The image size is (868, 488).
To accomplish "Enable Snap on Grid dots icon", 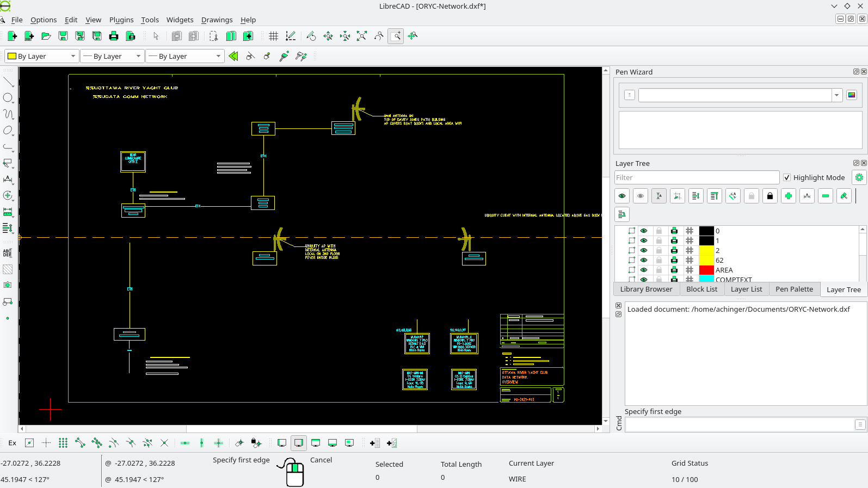I will (63, 443).
